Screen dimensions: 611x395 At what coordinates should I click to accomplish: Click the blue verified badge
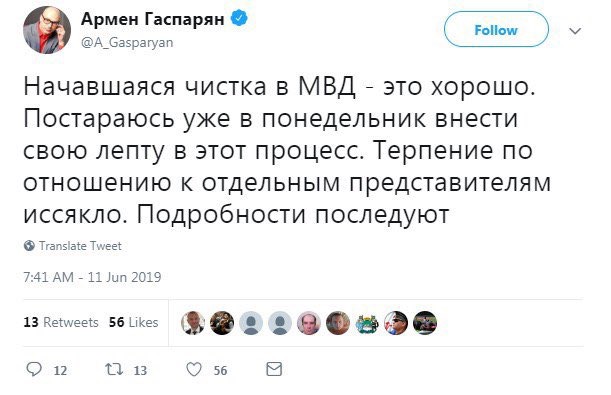coord(239,19)
